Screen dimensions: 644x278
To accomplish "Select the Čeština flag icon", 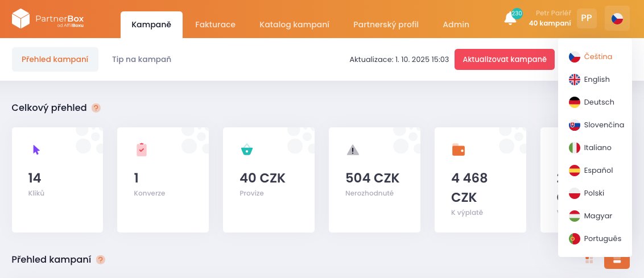I will (x=574, y=57).
